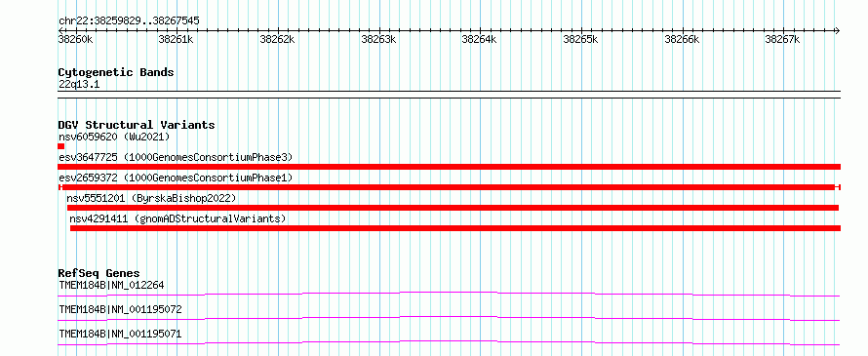The width and height of the screenshot is (868, 356).
Task: Click the 38267k ruler tick label
Action: tap(783, 39)
